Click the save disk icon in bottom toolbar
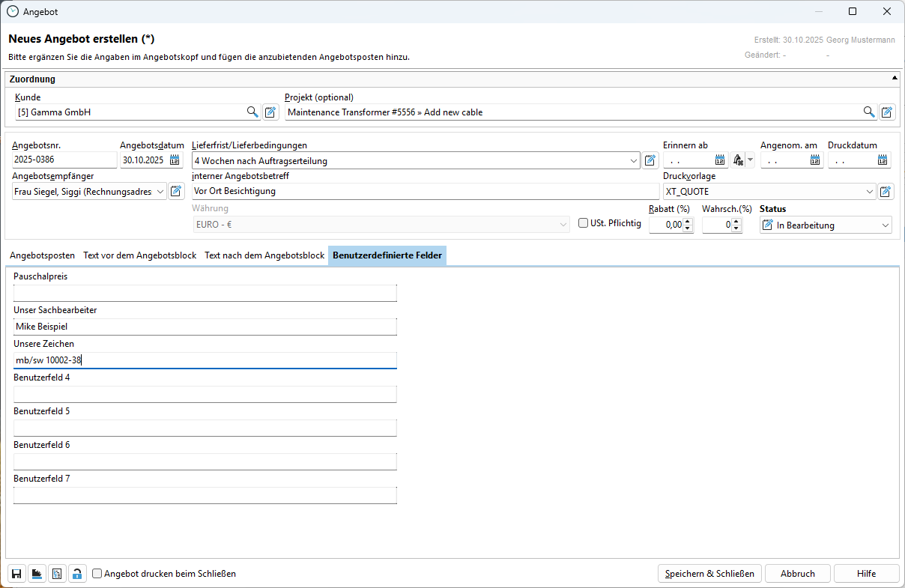 tap(16, 574)
